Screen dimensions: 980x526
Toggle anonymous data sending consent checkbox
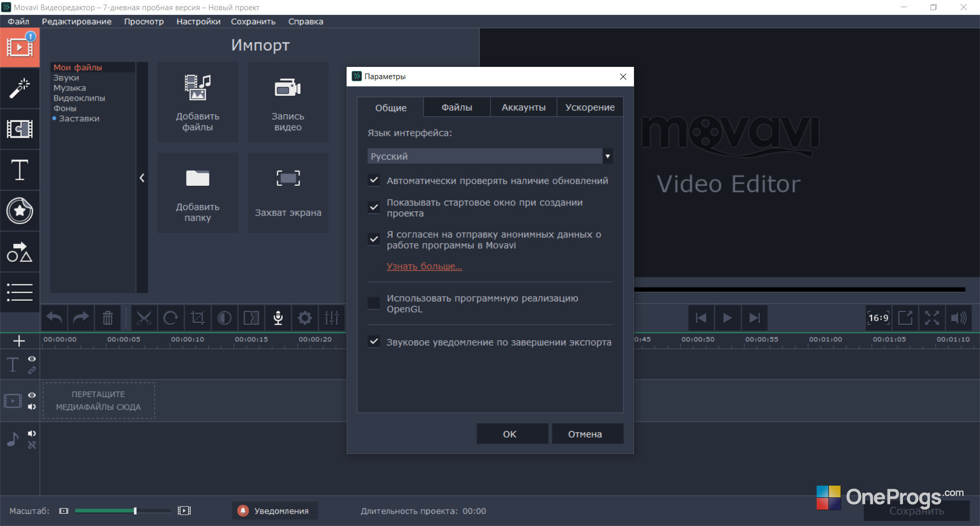(374, 240)
